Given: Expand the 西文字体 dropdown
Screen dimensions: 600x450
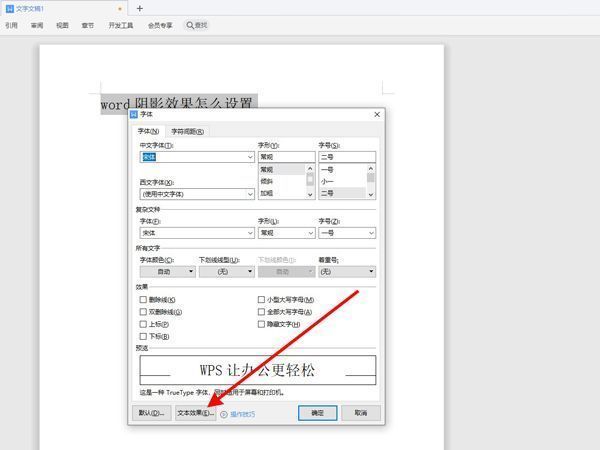Looking at the screenshot, I should pyautogui.click(x=250, y=194).
